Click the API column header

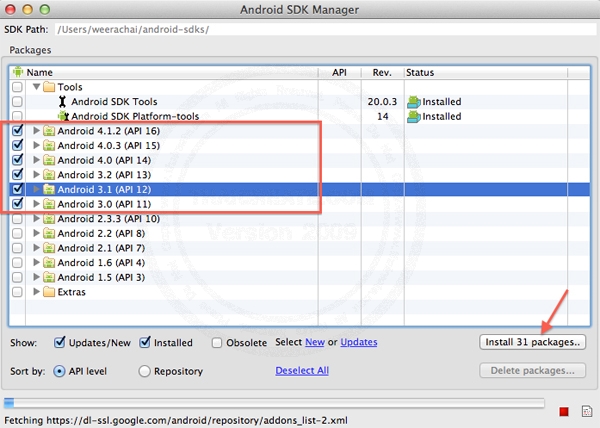pyautogui.click(x=339, y=72)
